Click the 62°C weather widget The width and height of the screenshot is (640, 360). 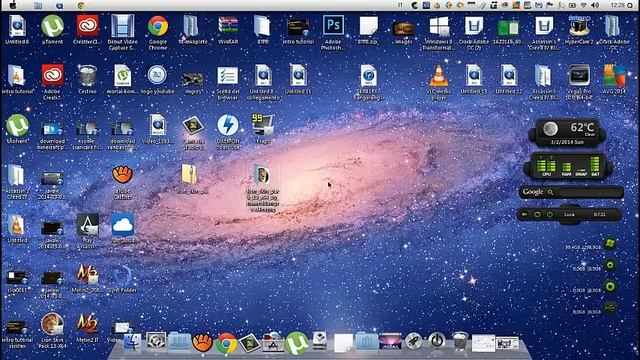click(x=567, y=133)
